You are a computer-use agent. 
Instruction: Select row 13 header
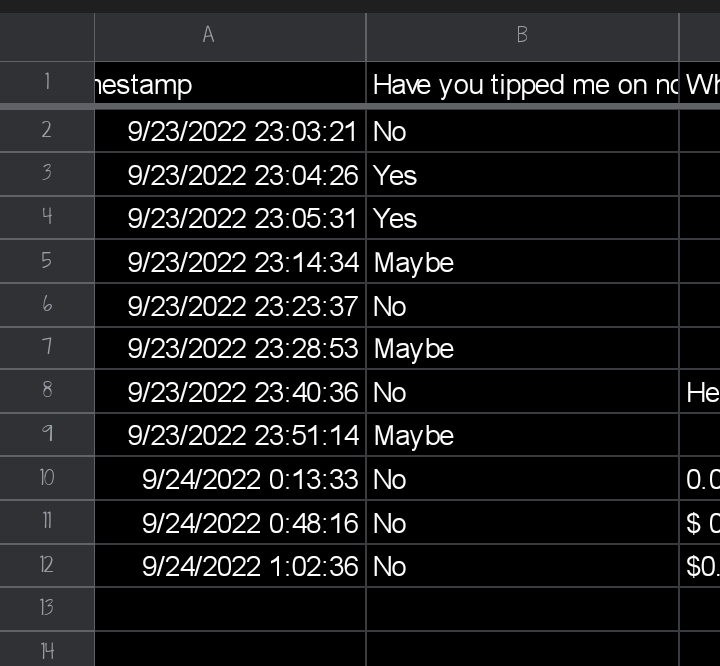click(x=47, y=608)
